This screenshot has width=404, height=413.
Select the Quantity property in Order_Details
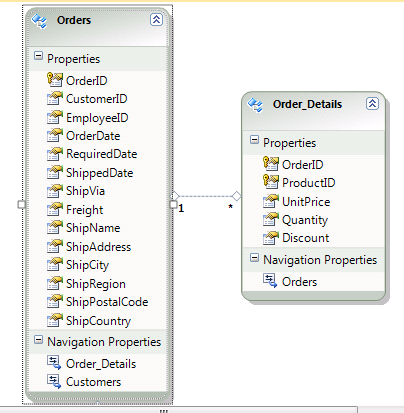[x=296, y=220]
